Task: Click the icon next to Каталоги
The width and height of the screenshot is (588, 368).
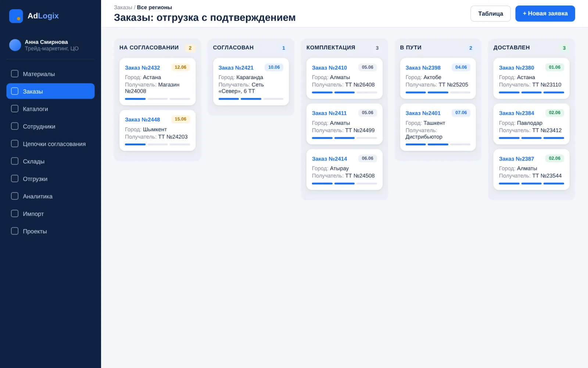Action: tap(15, 109)
